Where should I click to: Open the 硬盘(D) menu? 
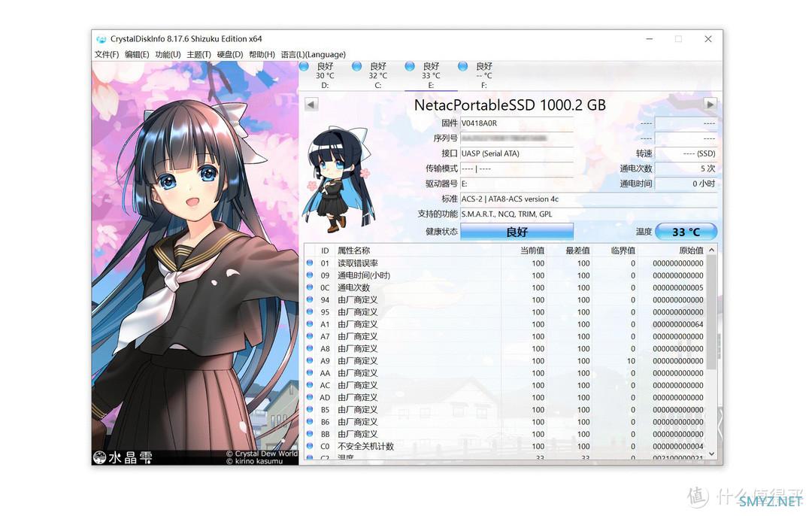pyautogui.click(x=230, y=54)
